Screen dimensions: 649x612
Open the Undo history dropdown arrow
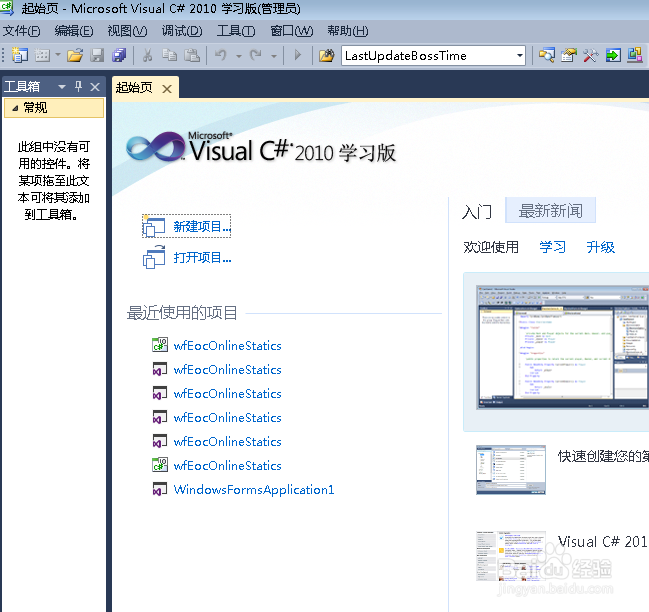[x=239, y=55]
